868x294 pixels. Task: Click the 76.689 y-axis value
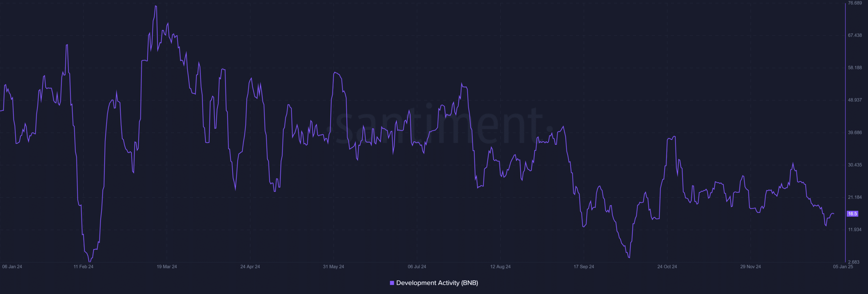[x=855, y=3]
